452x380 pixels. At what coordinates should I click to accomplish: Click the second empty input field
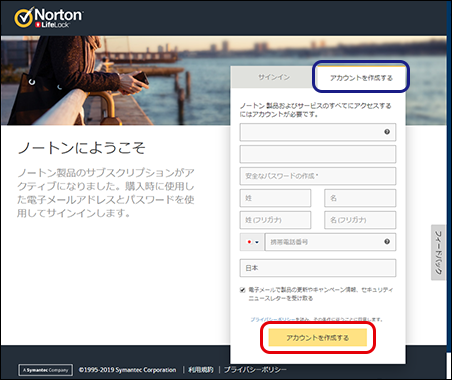318,154
